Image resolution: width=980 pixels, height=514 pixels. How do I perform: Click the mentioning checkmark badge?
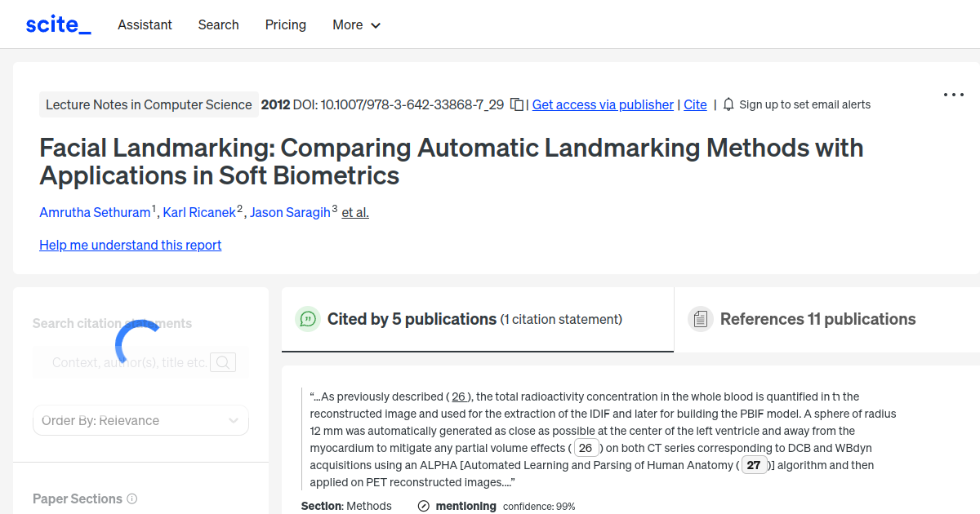423,506
